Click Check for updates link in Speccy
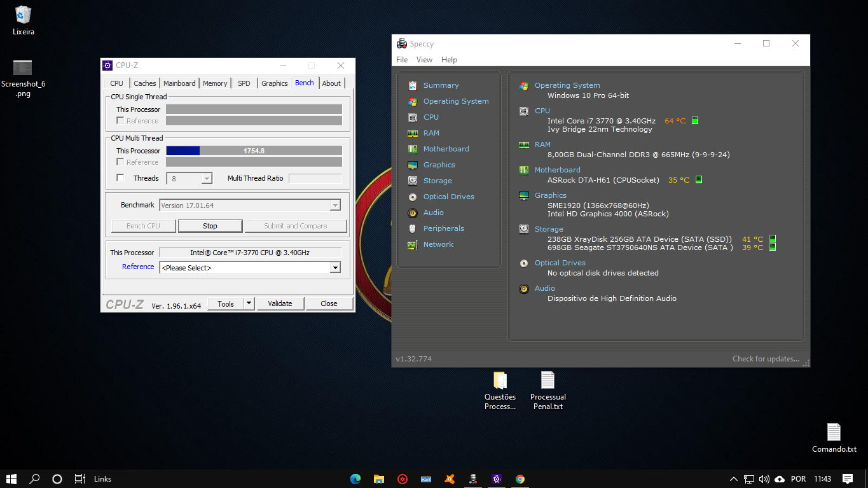The height and width of the screenshot is (488, 868). (x=766, y=359)
